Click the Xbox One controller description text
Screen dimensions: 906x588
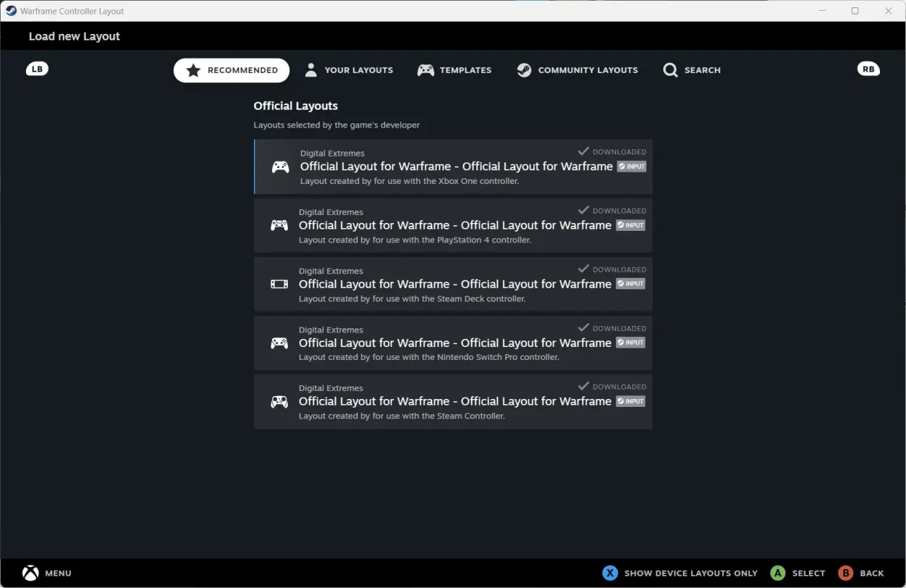(410, 181)
